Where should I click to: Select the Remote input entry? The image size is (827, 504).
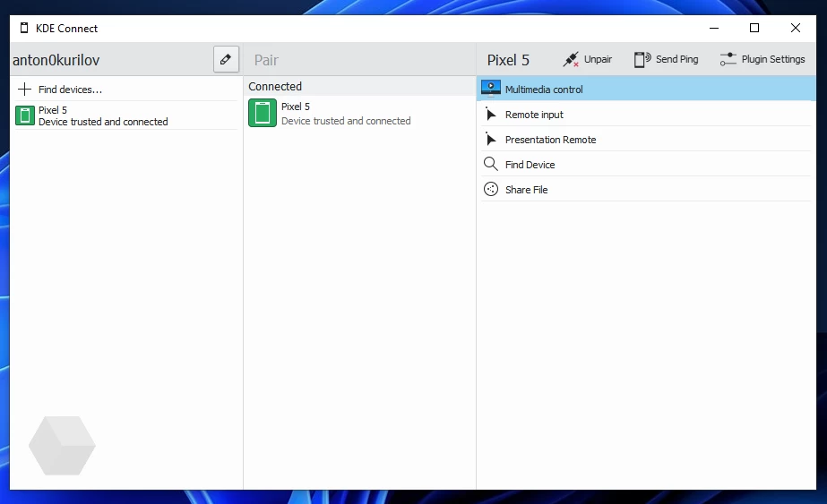tap(534, 115)
